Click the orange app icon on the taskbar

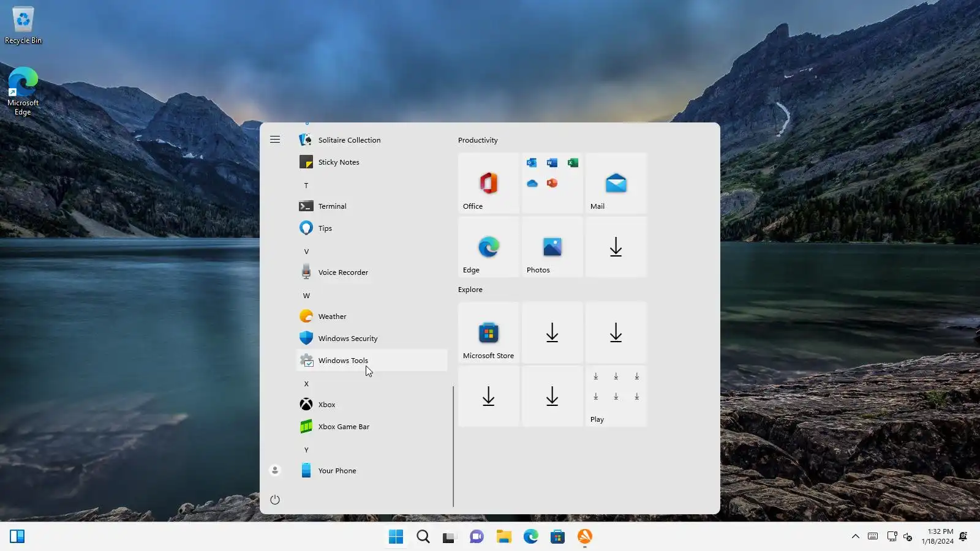[585, 536]
